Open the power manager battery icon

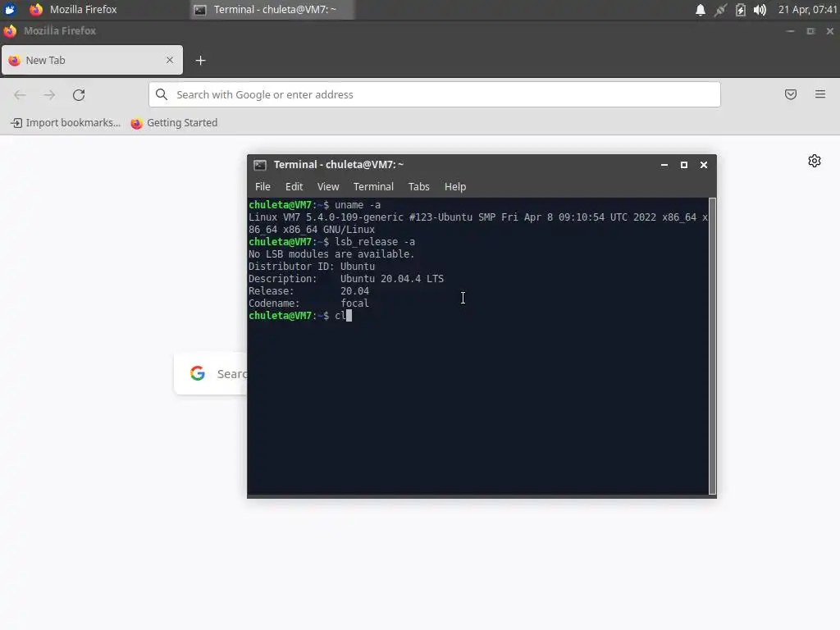[741, 10]
